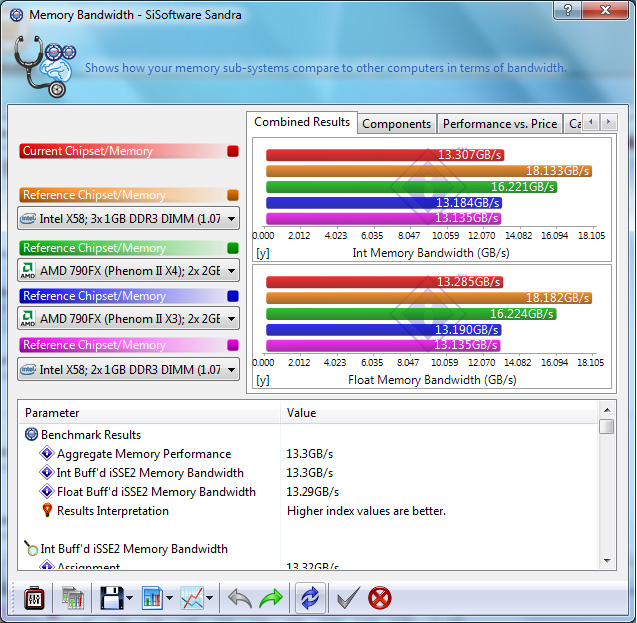Click the grey back arrow icon
This screenshot has width=637, height=623.
[x=240, y=598]
